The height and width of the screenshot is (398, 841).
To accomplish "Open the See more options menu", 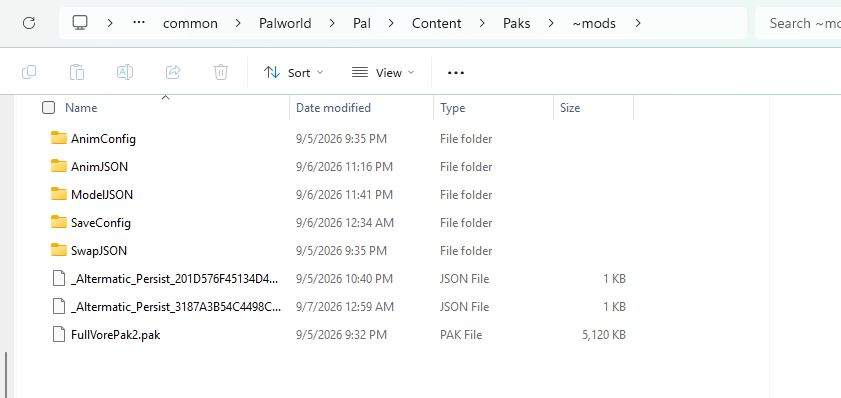I will (x=456, y=72).
